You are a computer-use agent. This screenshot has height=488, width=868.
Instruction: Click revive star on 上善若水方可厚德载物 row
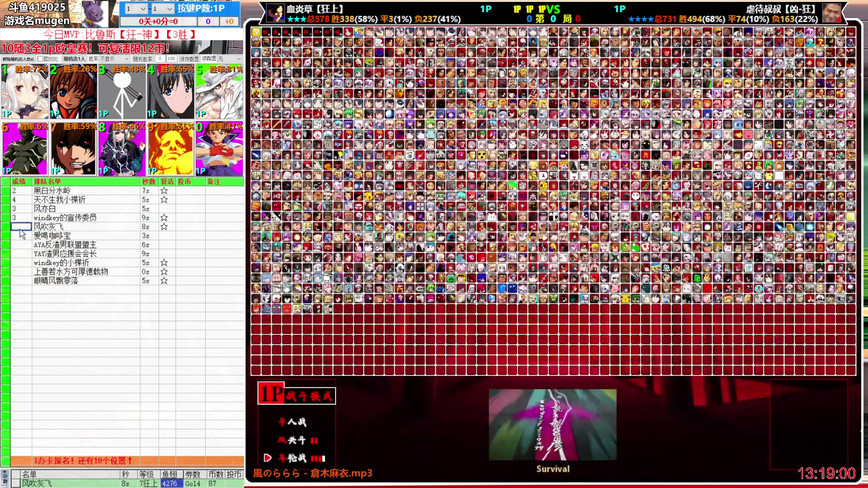point(164,272)
